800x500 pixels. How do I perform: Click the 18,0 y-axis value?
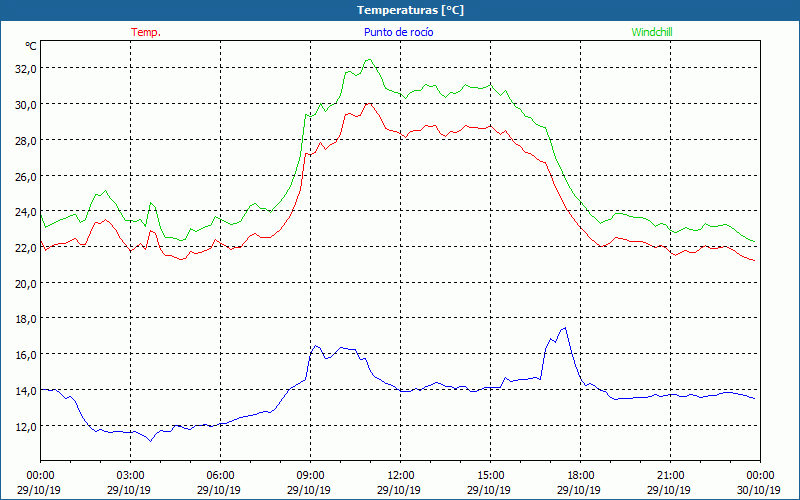[x=26, y=318]
